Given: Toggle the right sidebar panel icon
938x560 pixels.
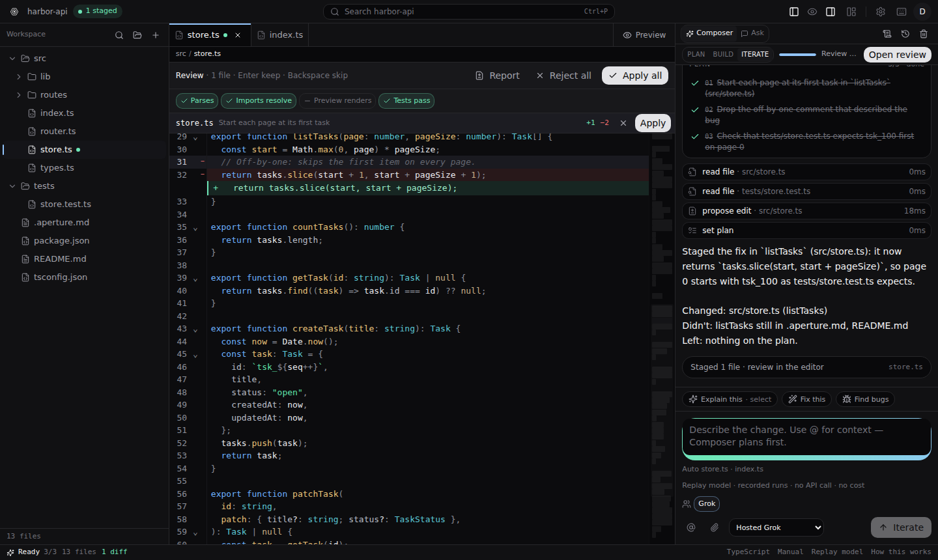Looking at the screenshot, I should tap(831, 12).
